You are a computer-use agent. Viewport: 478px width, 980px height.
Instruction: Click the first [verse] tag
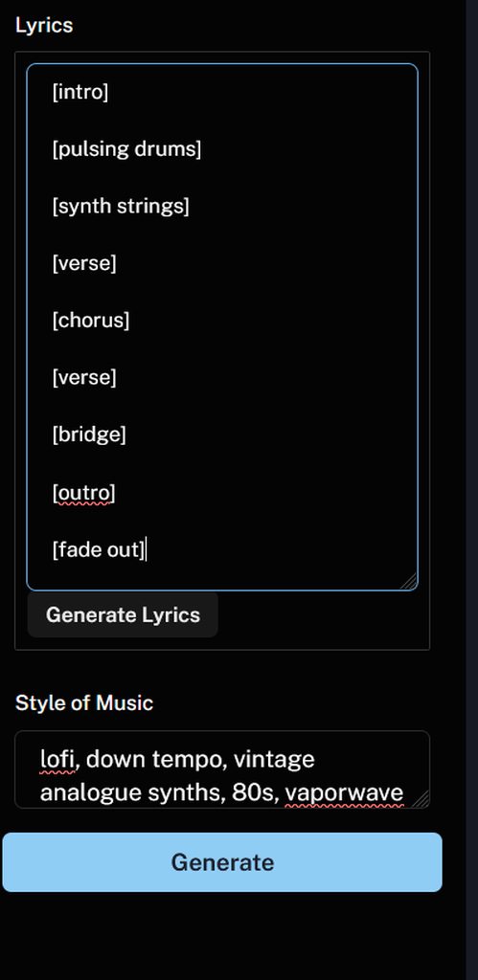[x=84, y=263]
